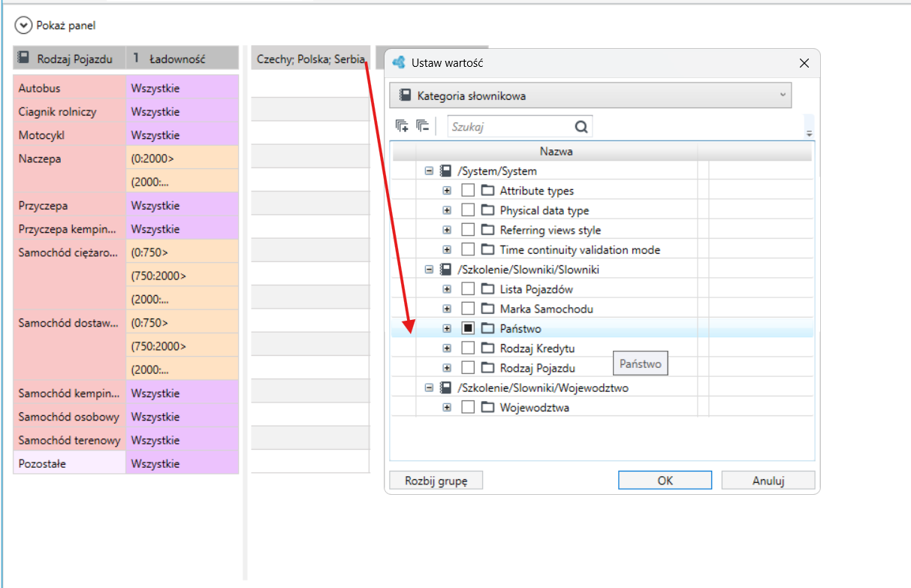Click the magnifier search icon

(x=581, y=126)
